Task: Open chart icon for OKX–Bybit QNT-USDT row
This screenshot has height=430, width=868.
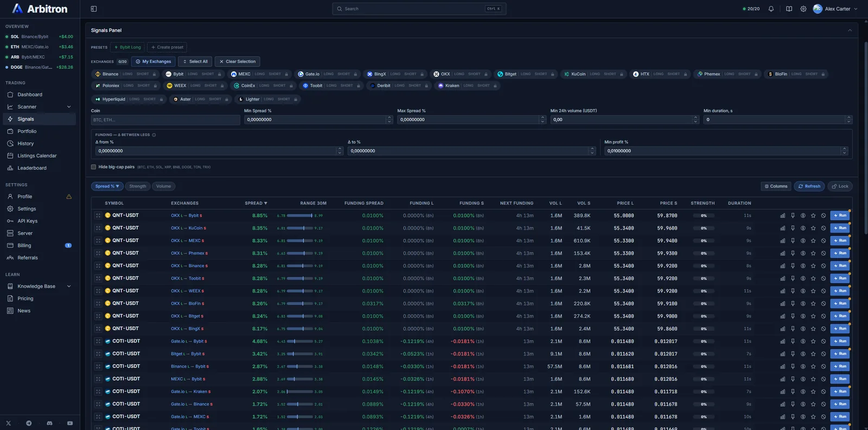Action: pos(783,216)
